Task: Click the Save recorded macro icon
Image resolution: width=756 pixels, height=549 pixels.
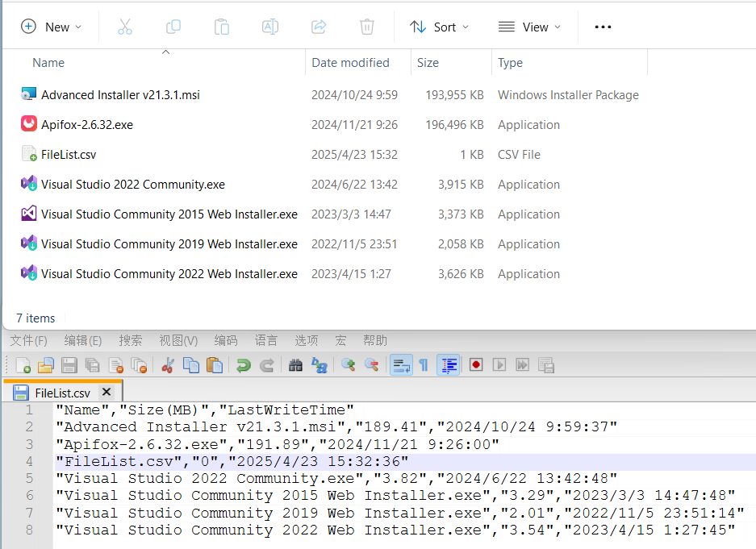Action: point(545,365)
